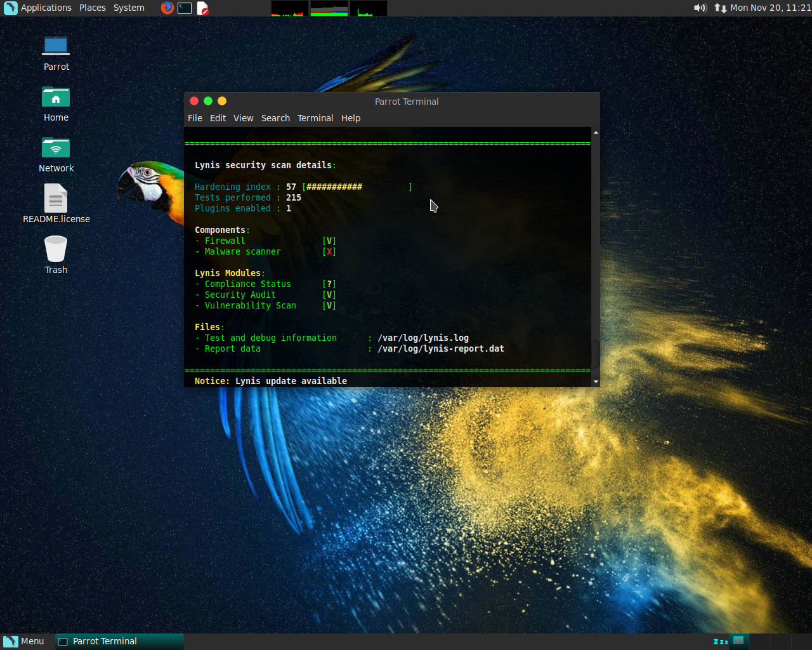Click the terminal scrollbar down arrow
812x650 pixels.
click(596, 382)
